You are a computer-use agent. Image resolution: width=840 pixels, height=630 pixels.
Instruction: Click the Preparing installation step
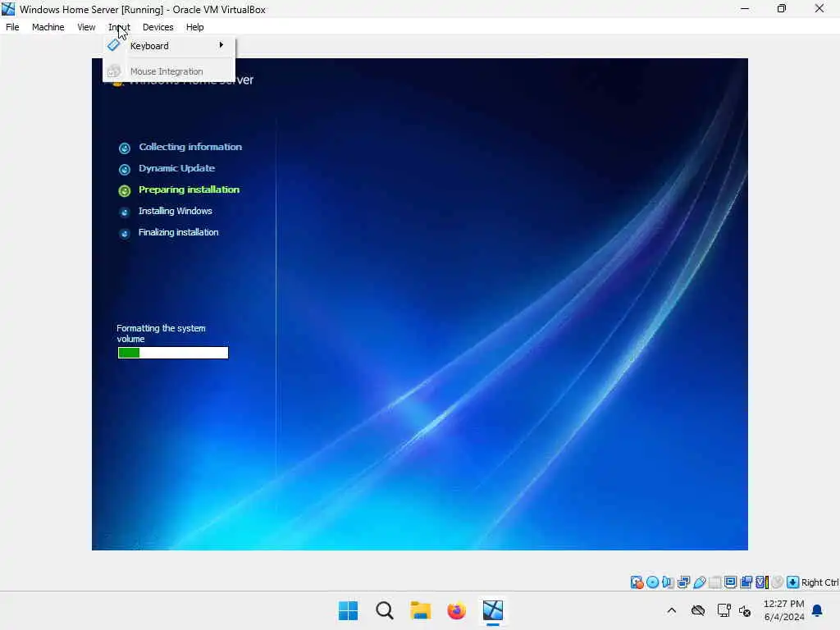[x=189, y=189]
